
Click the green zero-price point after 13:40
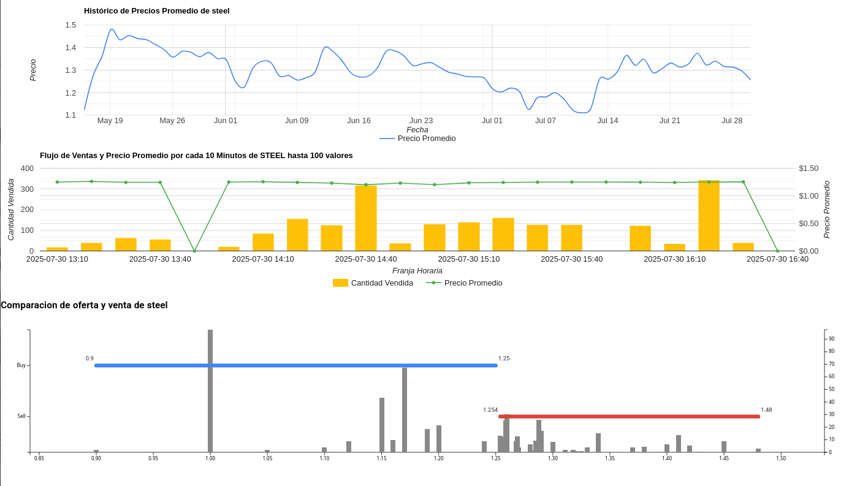pyautogui.click(x=194, y=251)
